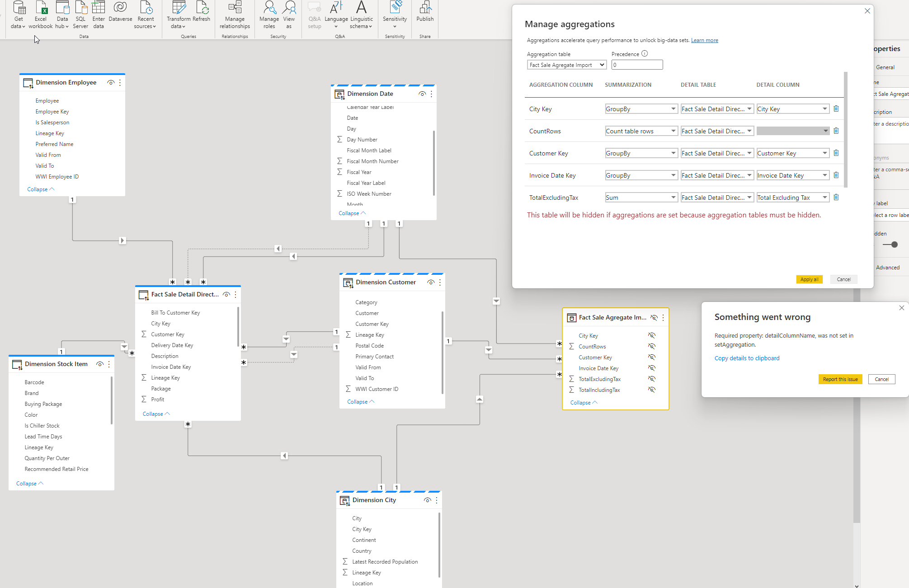Screen dimensions: 909x588
Task: Delete Invoice Date Key aggregation row
Action: pos(836,175)
